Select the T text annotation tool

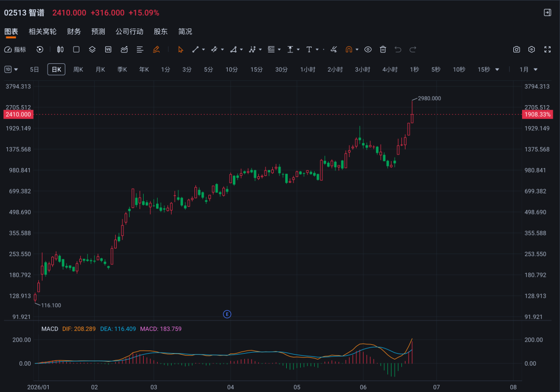[x=309, y=50]
